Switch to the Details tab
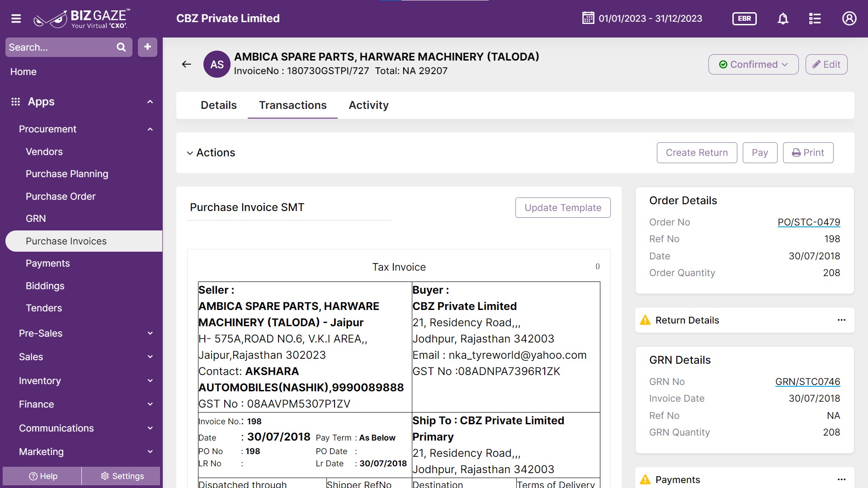Viewport: 868px width, 488px height. click(218, 105)
